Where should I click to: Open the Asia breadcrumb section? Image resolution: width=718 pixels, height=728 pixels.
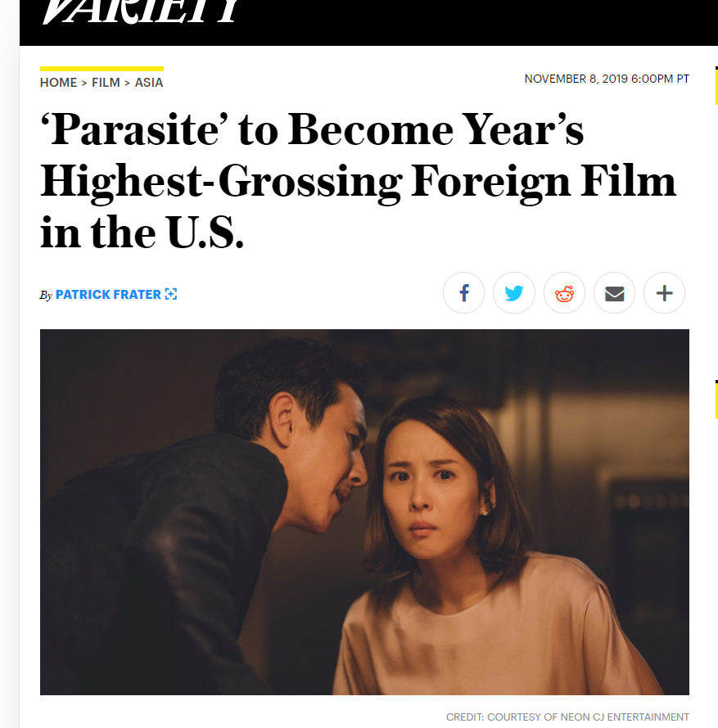coord(149,83)
